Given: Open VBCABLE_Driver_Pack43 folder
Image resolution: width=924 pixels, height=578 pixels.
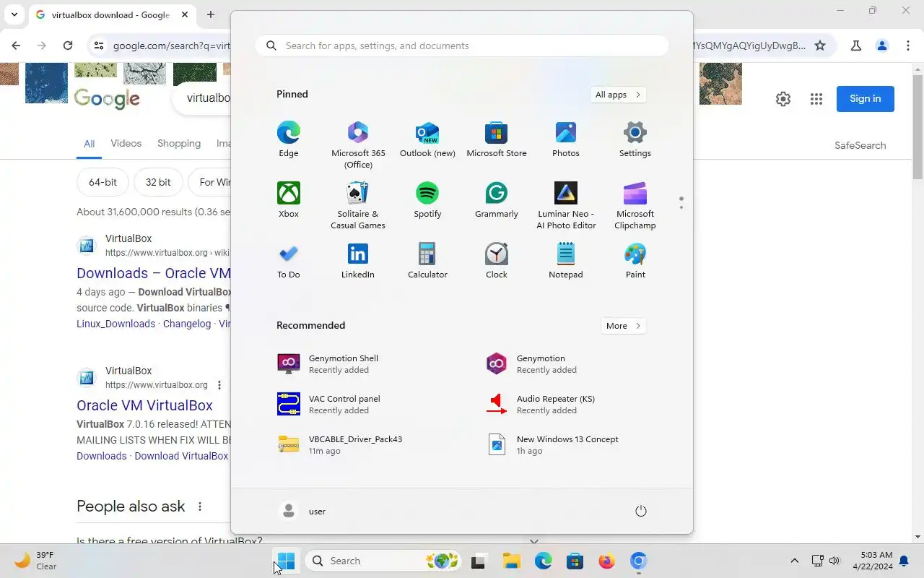Looking at the screenshot, I should coord(357,444).
